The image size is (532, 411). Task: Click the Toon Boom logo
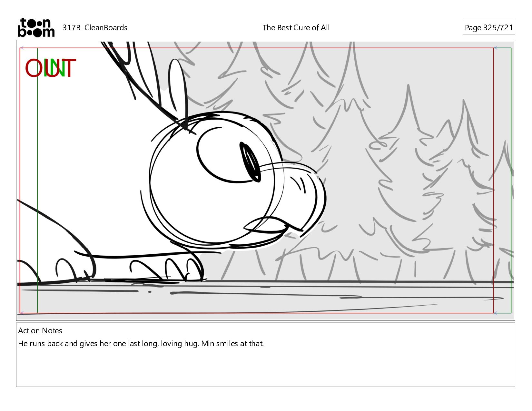pyautogui.click(x=36, y=27)
